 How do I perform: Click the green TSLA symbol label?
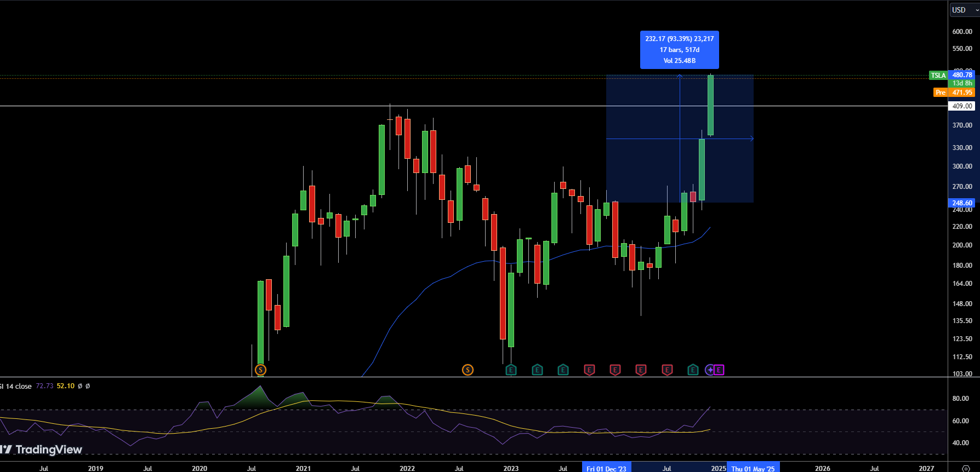click(x=938, y=76)
